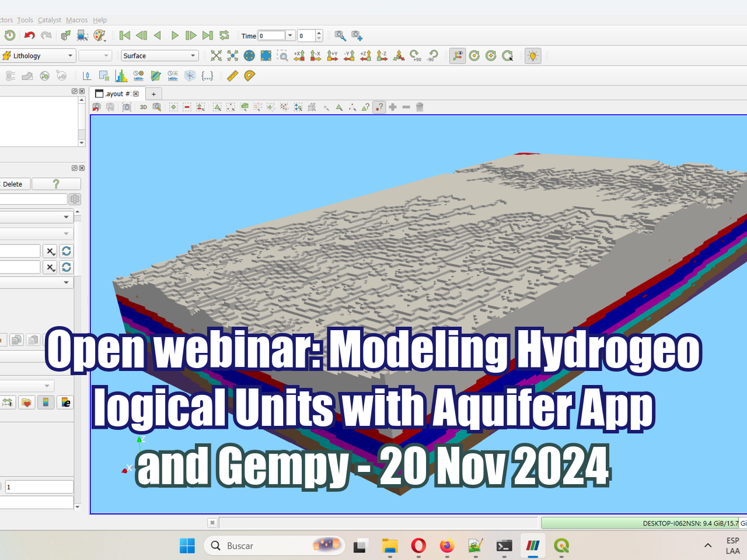Click the question mark help button
This screenshot has width=747, height=560.
56,184
